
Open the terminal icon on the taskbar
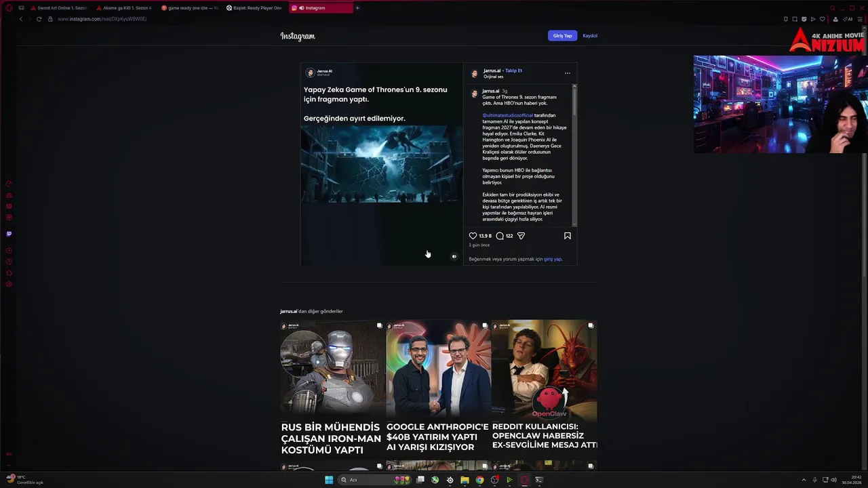[539, 480]
